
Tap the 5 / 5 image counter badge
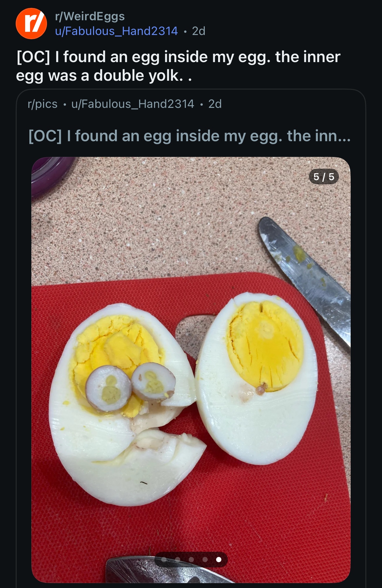point(324,177)
